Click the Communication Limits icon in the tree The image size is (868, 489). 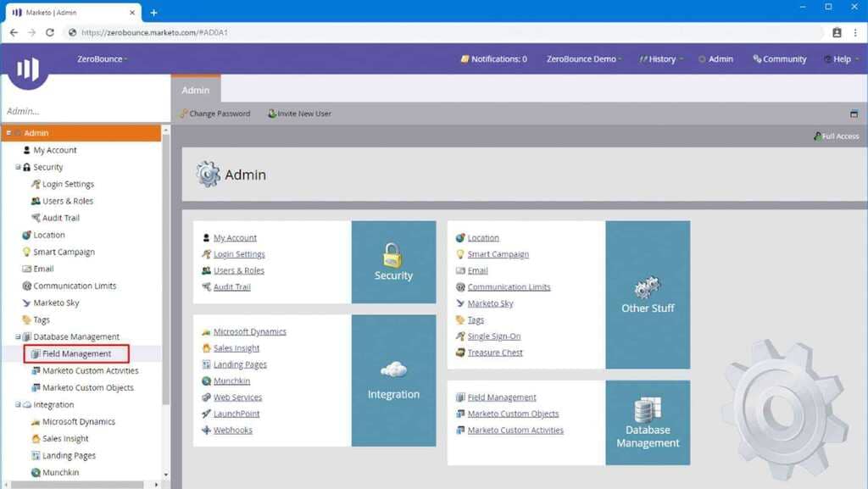click(x=26, y=286)
